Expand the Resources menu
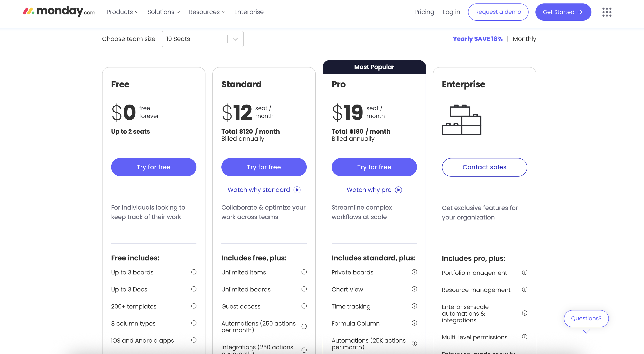This screenshot has height=354, width=644. coord(207,12)
